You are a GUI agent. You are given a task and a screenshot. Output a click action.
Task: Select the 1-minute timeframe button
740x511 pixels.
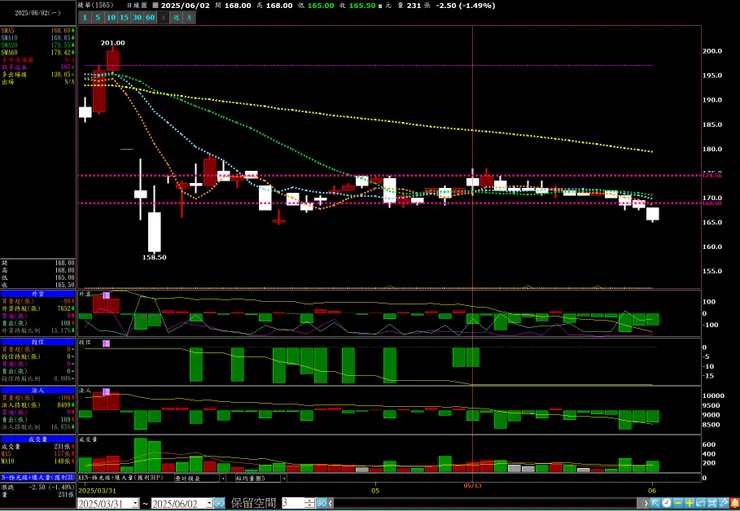click(x=84, y=17)
